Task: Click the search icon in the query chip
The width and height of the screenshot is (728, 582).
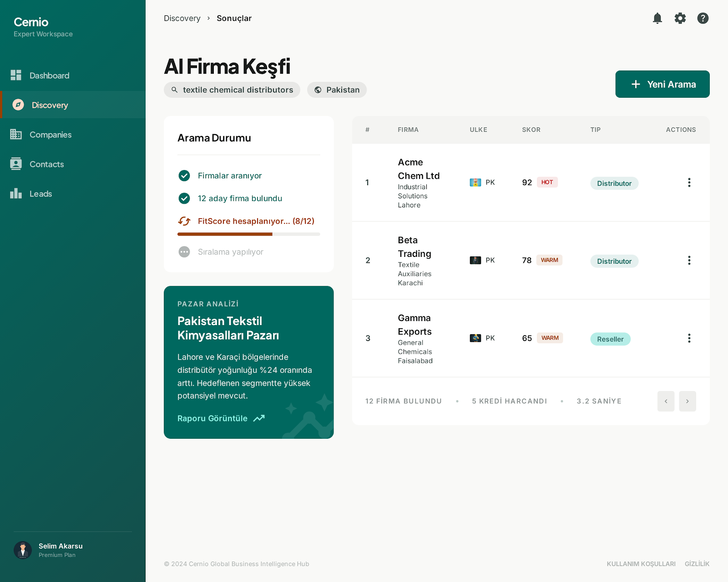Action: tap(174, 90)
